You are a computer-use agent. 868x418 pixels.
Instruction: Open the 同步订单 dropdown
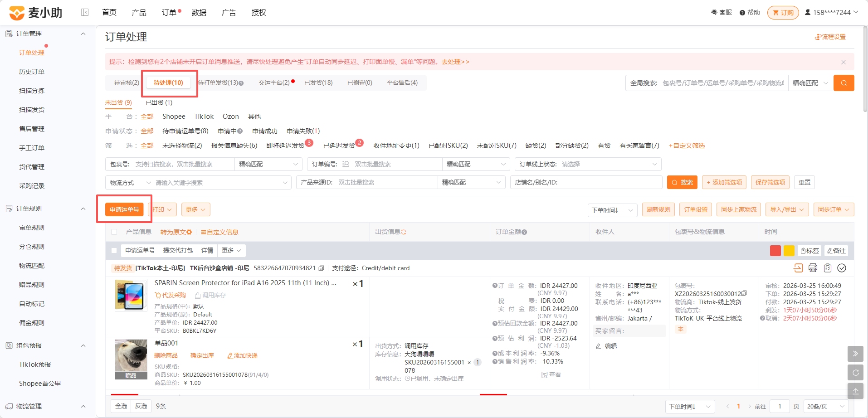coord(834,209)
